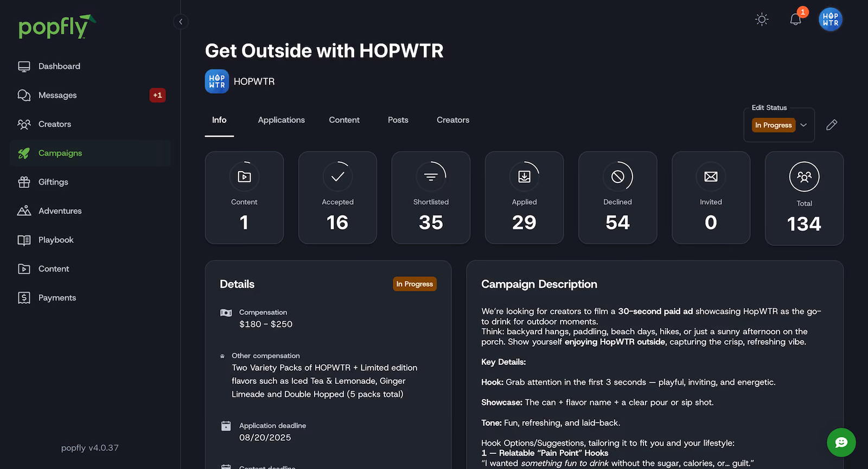Click the Shortlisted filter icon
Screen dimensions: 868x469
point(431,176)
